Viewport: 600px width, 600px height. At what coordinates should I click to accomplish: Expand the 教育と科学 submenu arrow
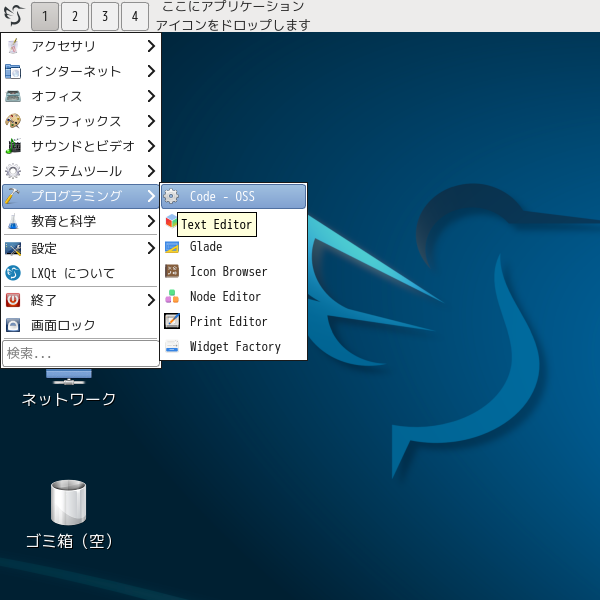tap(151, 221)
